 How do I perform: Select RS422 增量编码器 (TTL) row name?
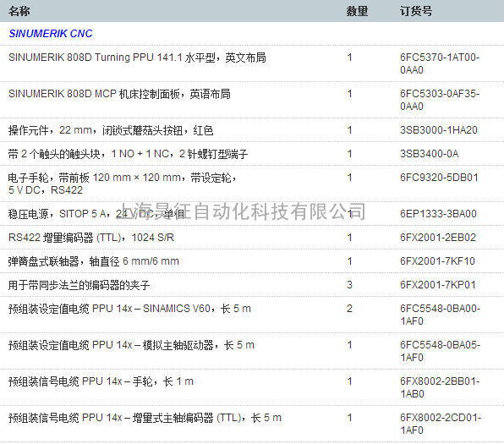(91, 238)
